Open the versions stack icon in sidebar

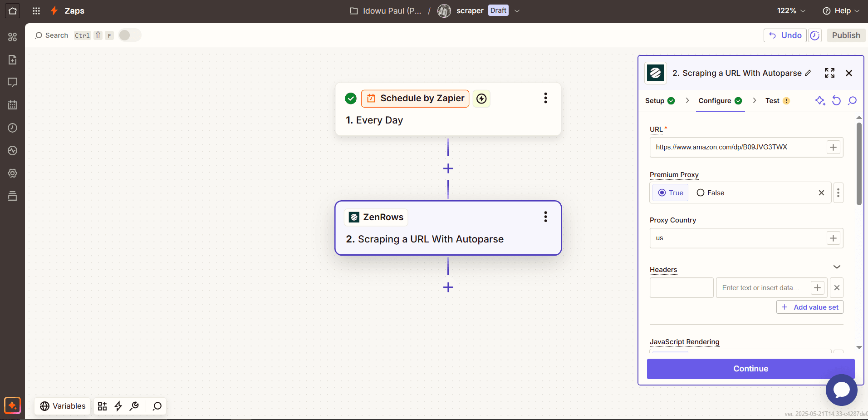pyautogui.click(x=13, y=196)
